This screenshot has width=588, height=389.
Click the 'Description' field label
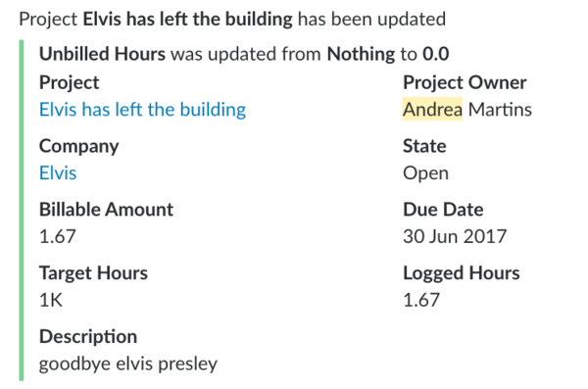[88, 336]
